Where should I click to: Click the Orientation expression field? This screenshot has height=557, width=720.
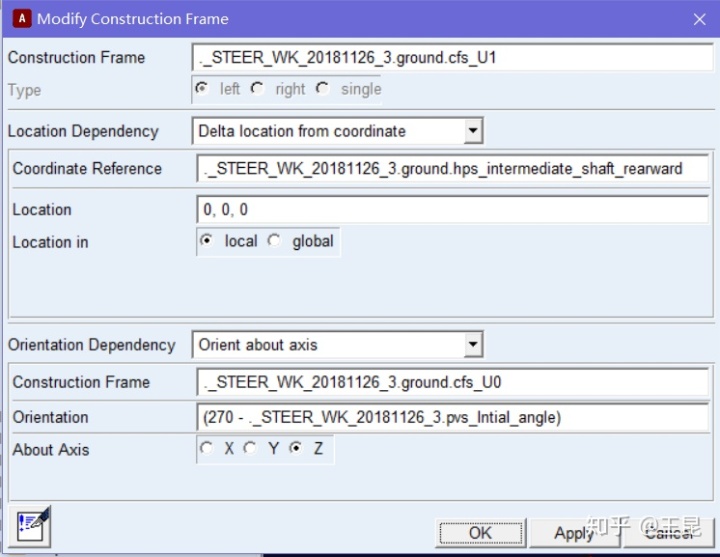(452, 417)
